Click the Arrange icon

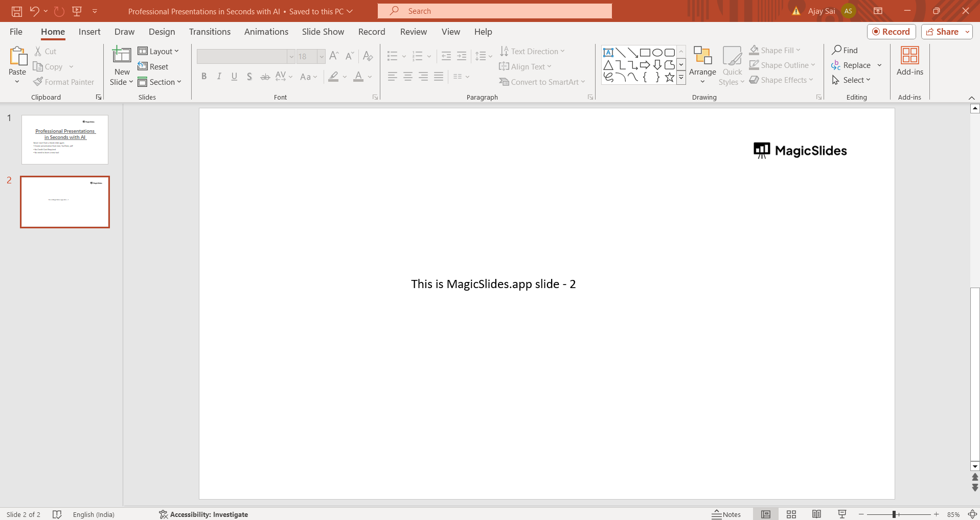(702, 55)
